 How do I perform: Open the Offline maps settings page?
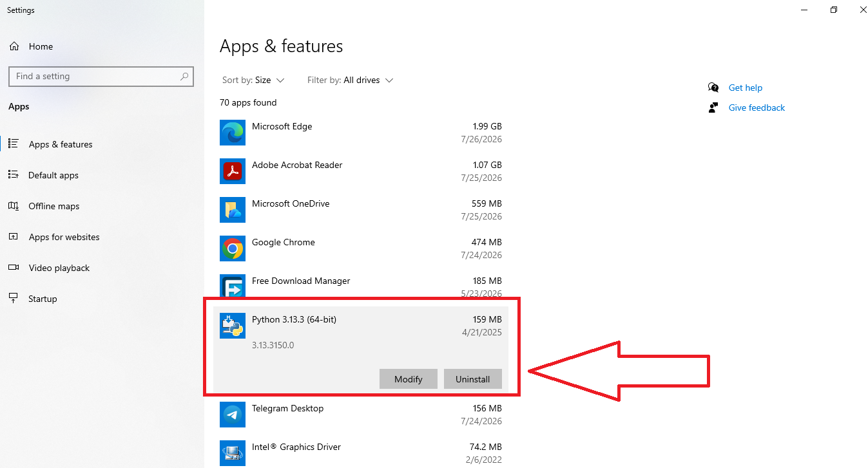point(54,206)
